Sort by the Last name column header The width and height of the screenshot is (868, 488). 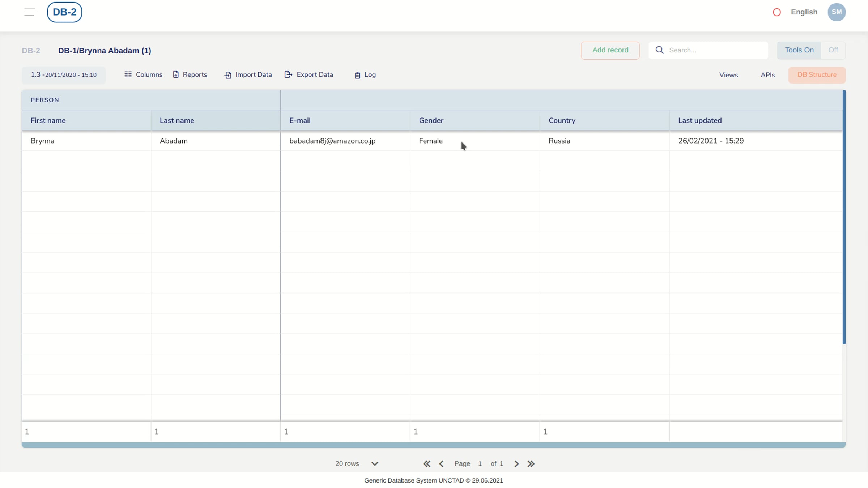216,120
